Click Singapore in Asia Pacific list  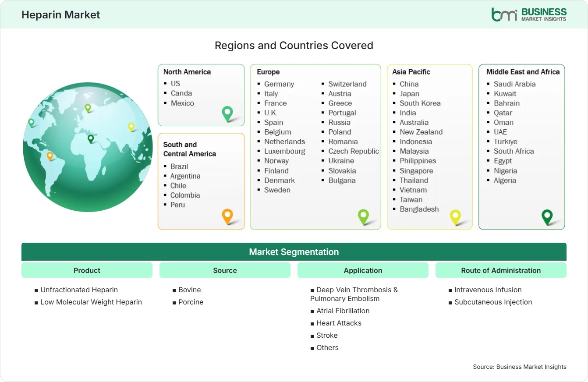pos(416,170)
